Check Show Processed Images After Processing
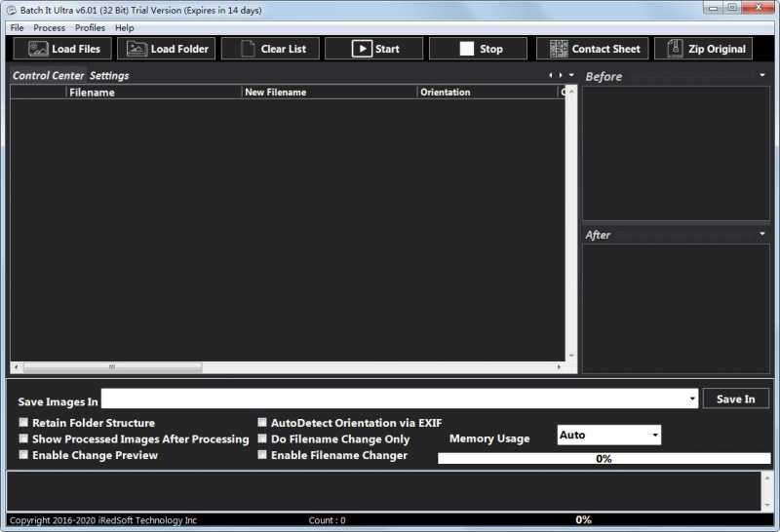 [23, 439]
